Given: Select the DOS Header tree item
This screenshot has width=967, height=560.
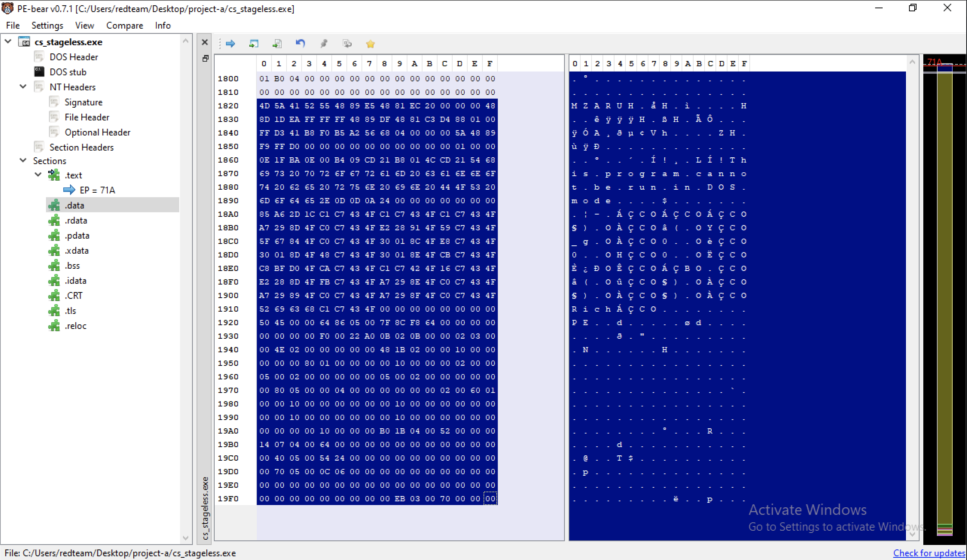Looking at the screenshot, I should coord(74,57).
